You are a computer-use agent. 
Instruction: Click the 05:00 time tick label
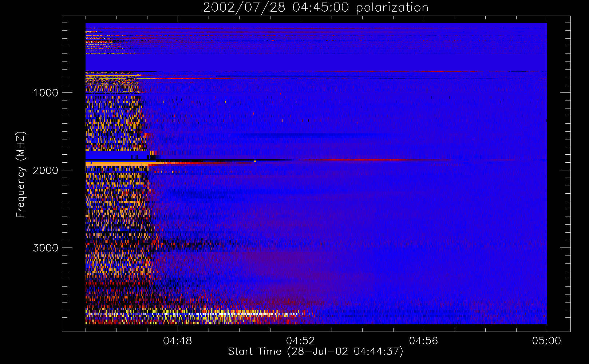[x=547, y=341]
